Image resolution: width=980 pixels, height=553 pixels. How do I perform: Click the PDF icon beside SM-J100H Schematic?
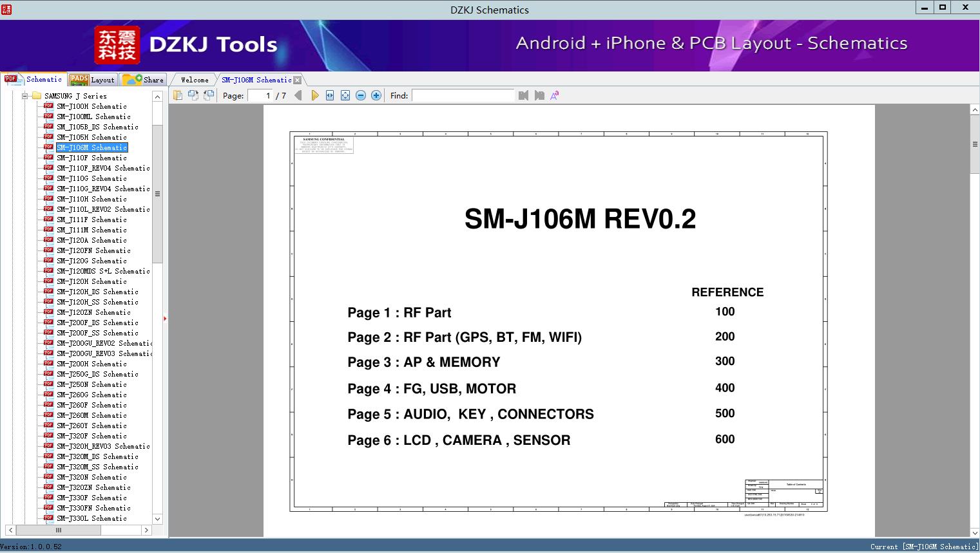click(x=48, y=106)
